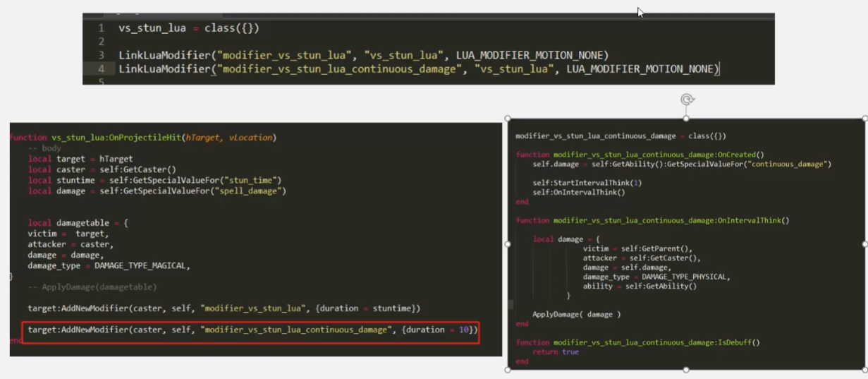Image resolution: width=868 pixels, height=379 pixels.
Task: Click the "local caster = self:GetCaster()" line
Action: click(x=102, y=169)
